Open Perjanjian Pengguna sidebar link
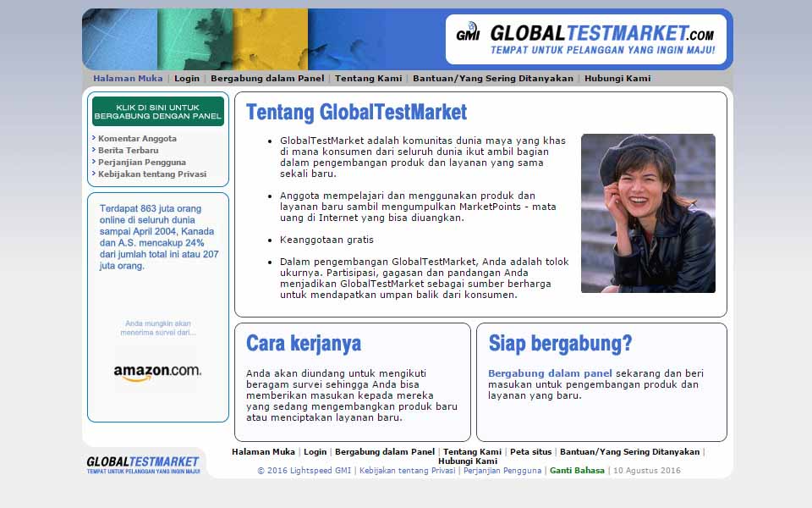The image size is (812, 508). pyautogui.click(x=142, y=163)
